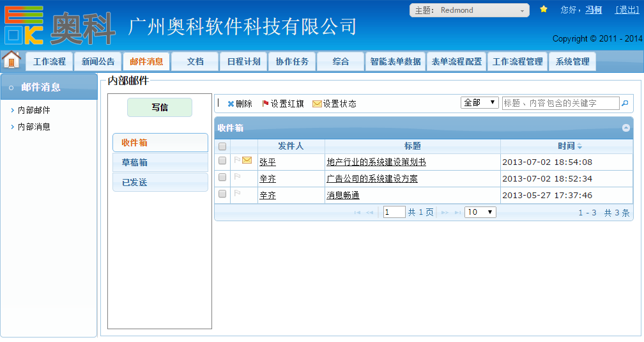Click the 删除 delete X icon

pyautogui.click(x=231, y=104)
